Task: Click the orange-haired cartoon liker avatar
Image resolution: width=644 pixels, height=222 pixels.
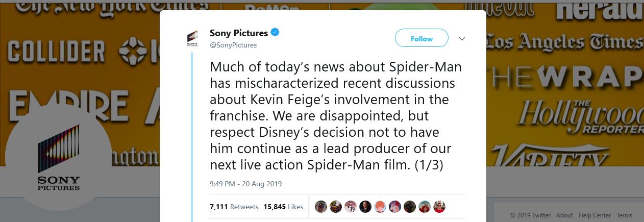Action: (380, 207)
